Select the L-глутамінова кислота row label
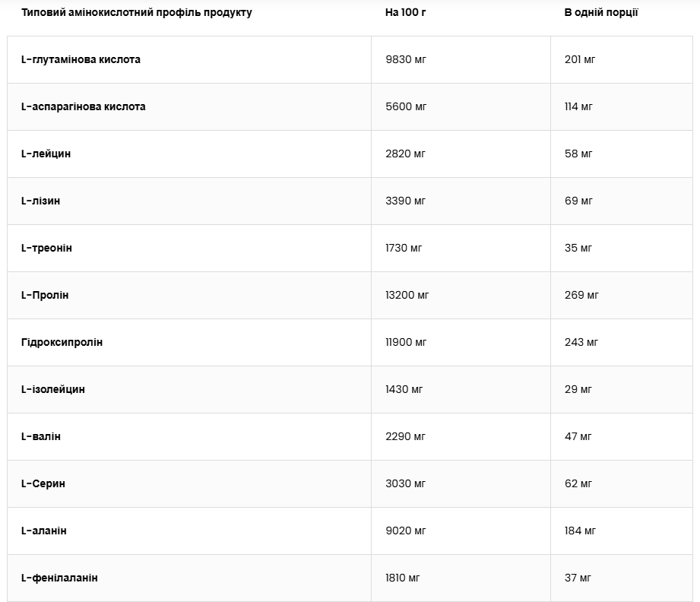This screenshot has width=700, height=602. tap(81, 59)
